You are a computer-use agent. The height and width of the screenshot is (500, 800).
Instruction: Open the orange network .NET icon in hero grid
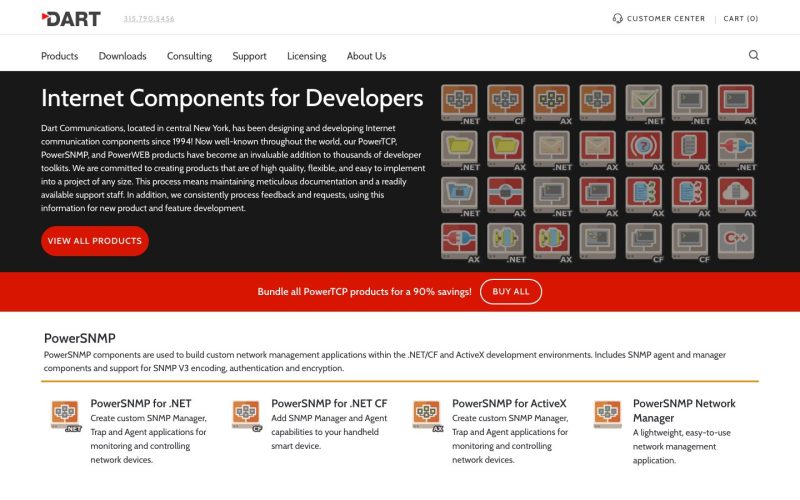coord(460,103)
